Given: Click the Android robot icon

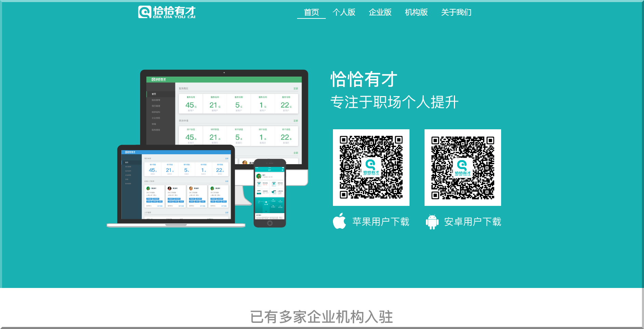Looking at the screenshot, I should click(432, 222).
